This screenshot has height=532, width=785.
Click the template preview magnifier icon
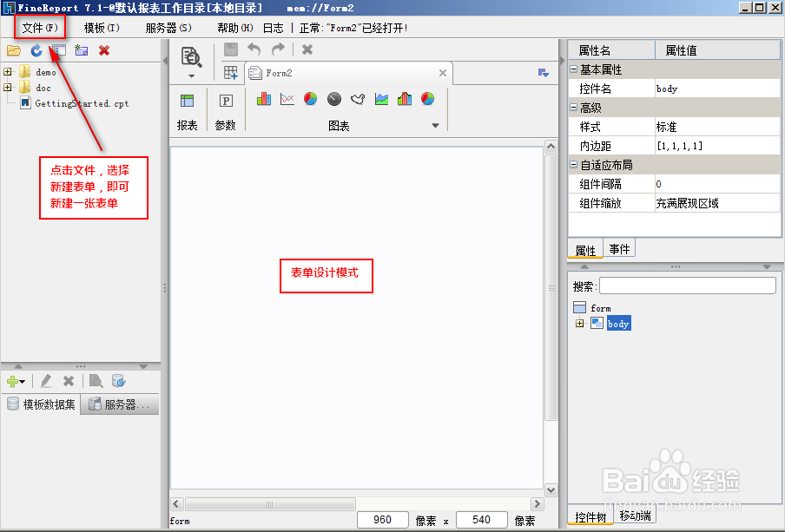[x=190, y=54]
